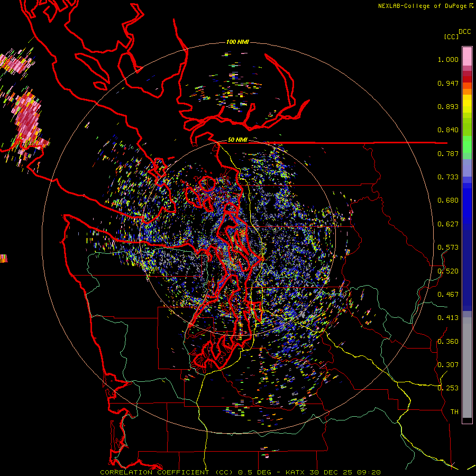
Task: Click the [CC] legend unit label
Action: [x=451, y=36]
